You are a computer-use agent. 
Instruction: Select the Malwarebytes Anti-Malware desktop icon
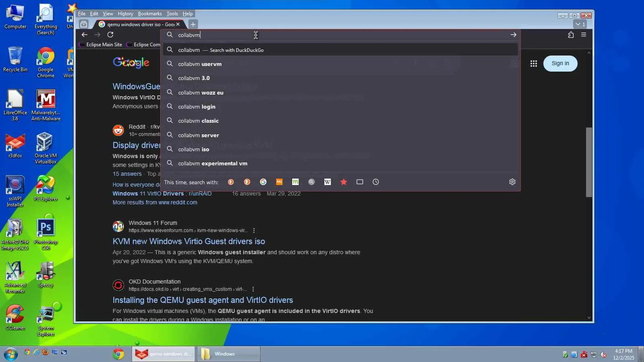(x=46, y=105)
